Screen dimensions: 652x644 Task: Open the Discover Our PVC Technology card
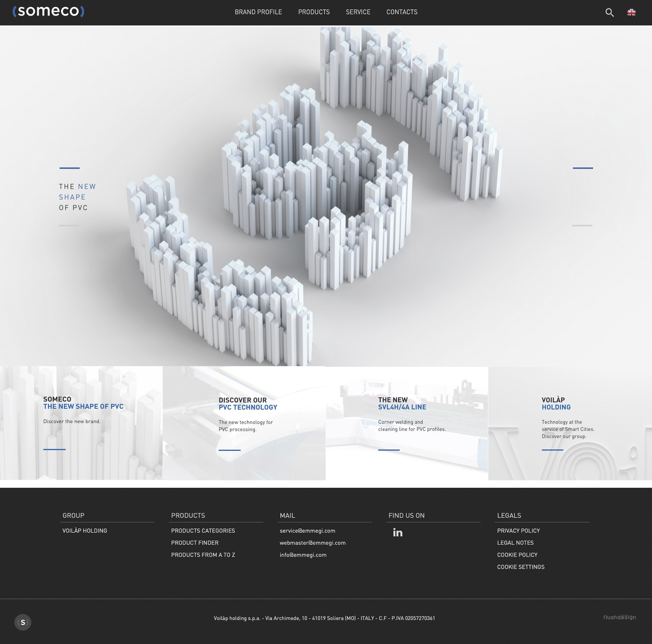click(244, 423)
